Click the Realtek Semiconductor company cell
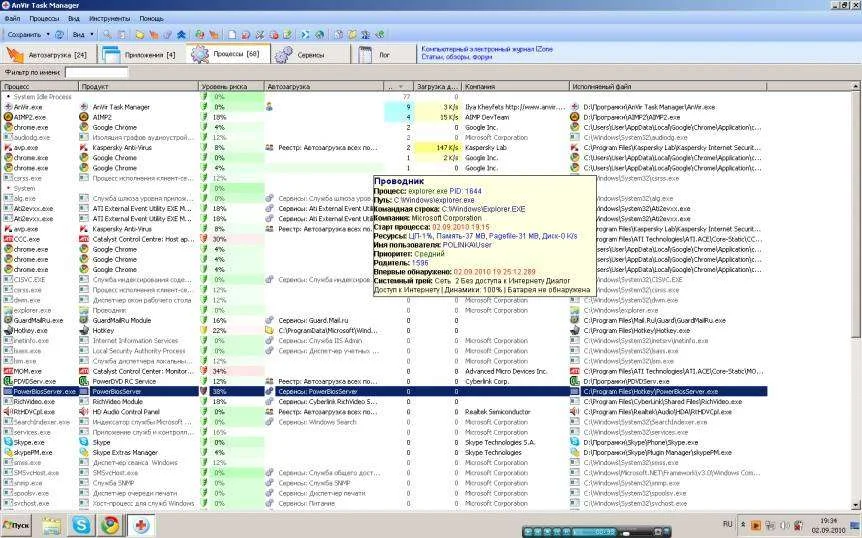 click(x=498, y=412)
